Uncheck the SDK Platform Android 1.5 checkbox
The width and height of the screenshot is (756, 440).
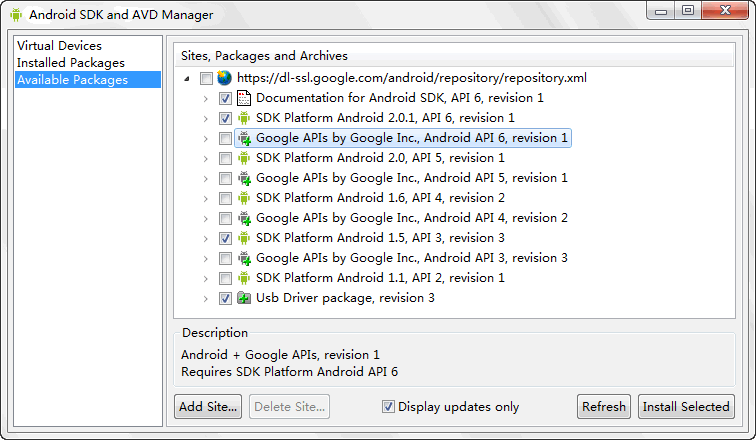click(x=225, y=238)
